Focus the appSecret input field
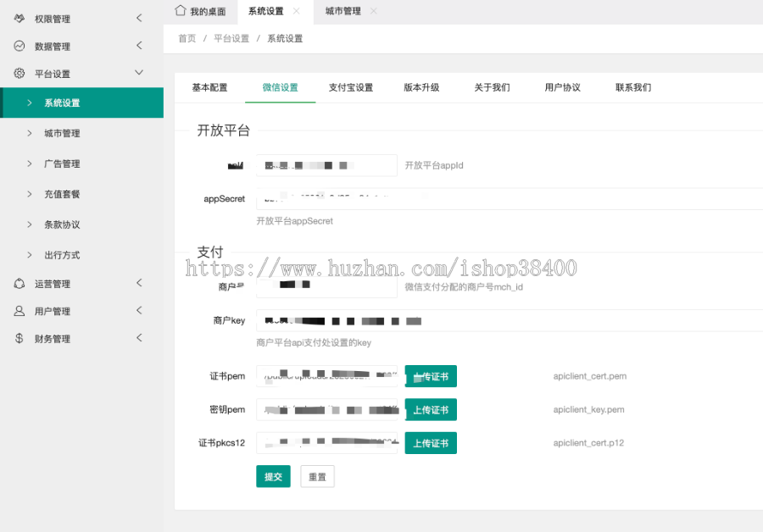The height and width of the screenshot is (532, 763). coord(510,198)
